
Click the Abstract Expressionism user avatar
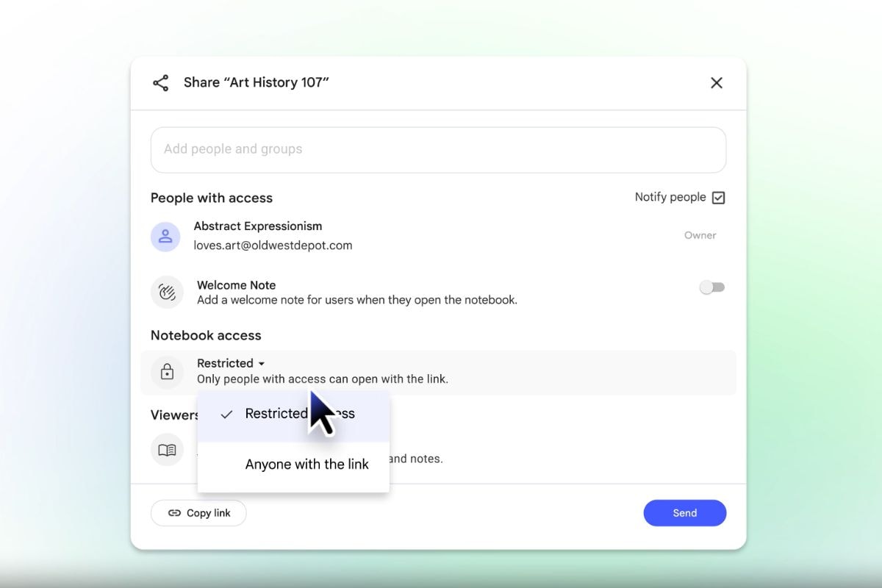(165, 237)
